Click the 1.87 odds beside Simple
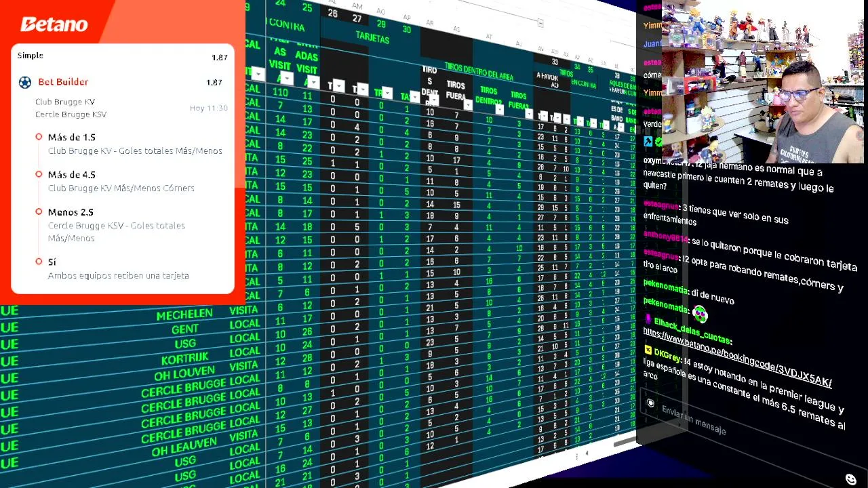Viewport: 868px width, 488px height. coord(219,58)
